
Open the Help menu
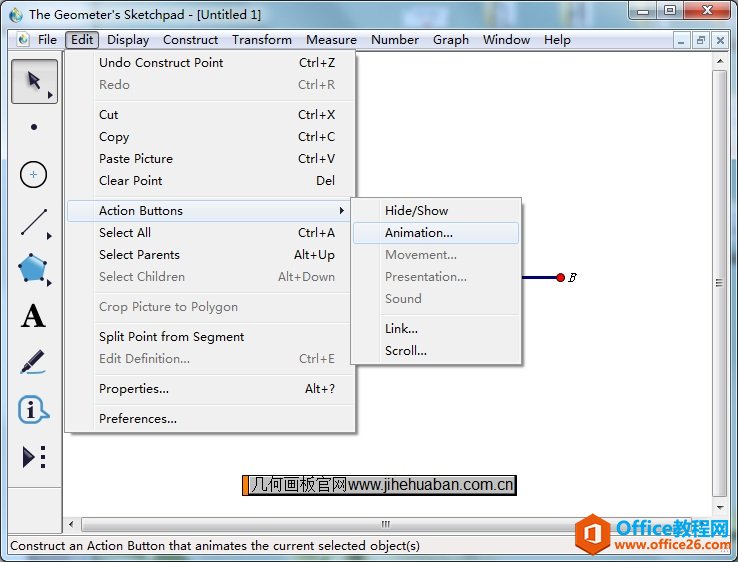(557, 40)
